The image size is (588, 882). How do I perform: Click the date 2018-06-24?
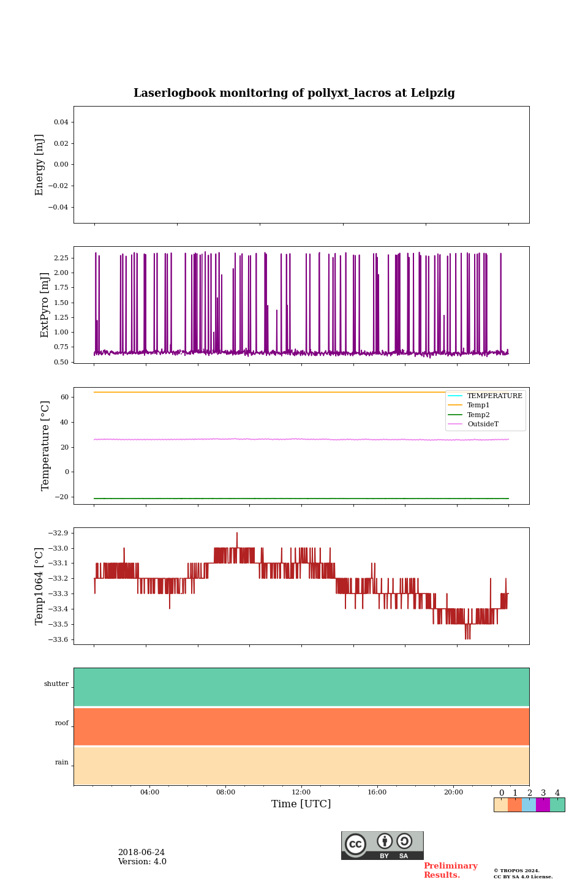[141, 853]
